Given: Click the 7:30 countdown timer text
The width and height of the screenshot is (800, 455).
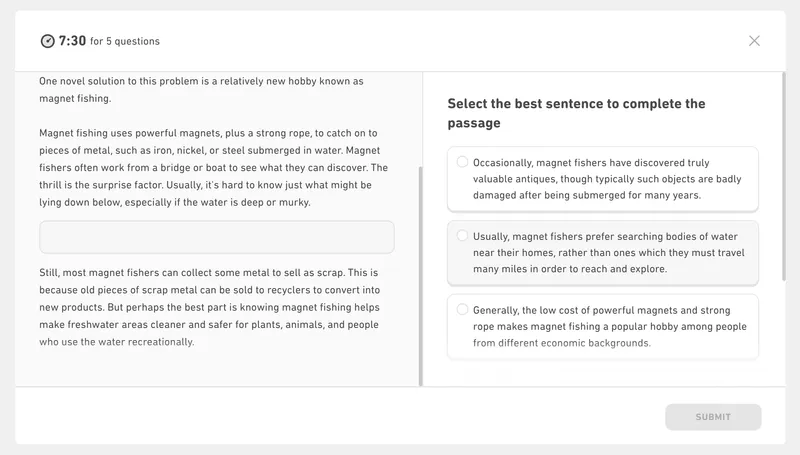Looking at the screenshot, I should coord(71,41).
